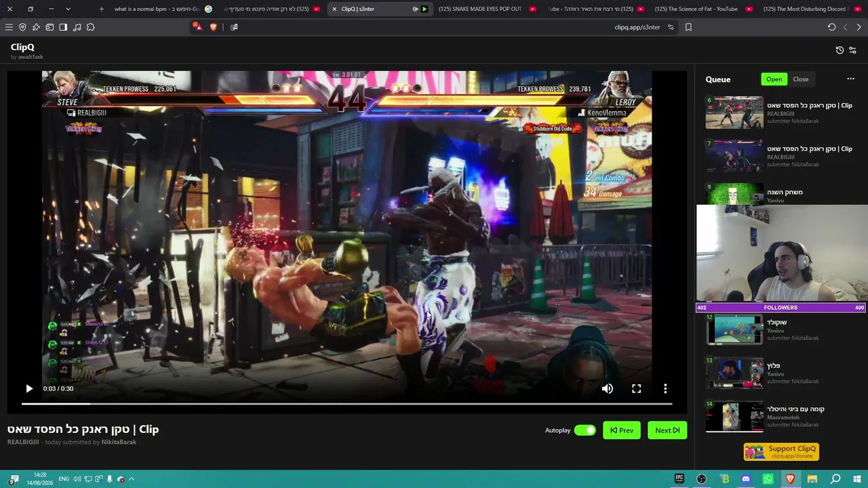Viewport: 868px width, 488px height.
Task: Select the queue clip titled פלוץ
Action: pos(773,366)
